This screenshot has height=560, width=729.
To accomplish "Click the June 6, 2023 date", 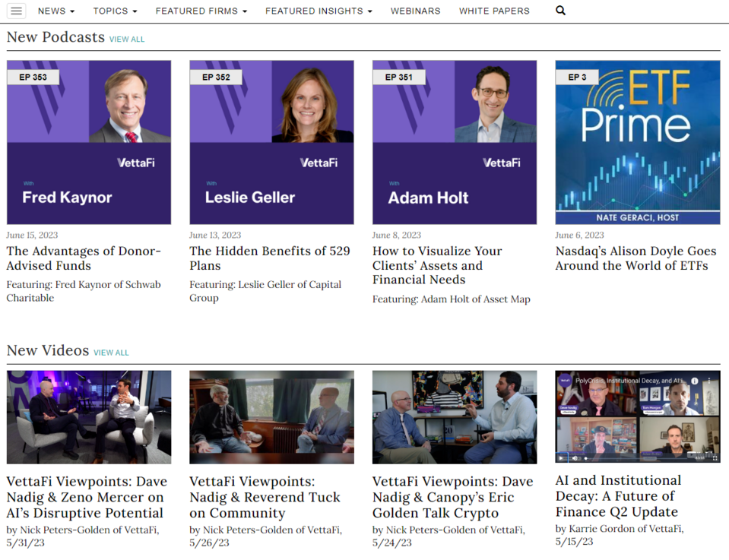I will coord(580,235).
